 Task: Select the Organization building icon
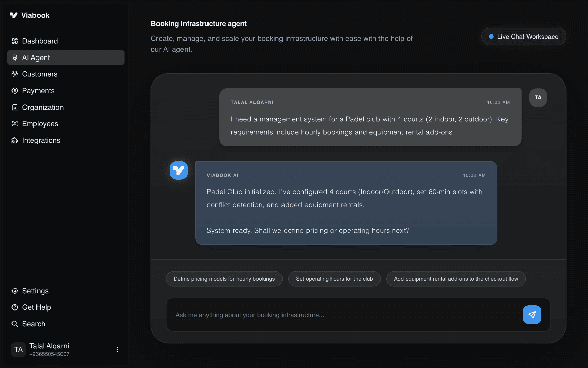(15, 107)
